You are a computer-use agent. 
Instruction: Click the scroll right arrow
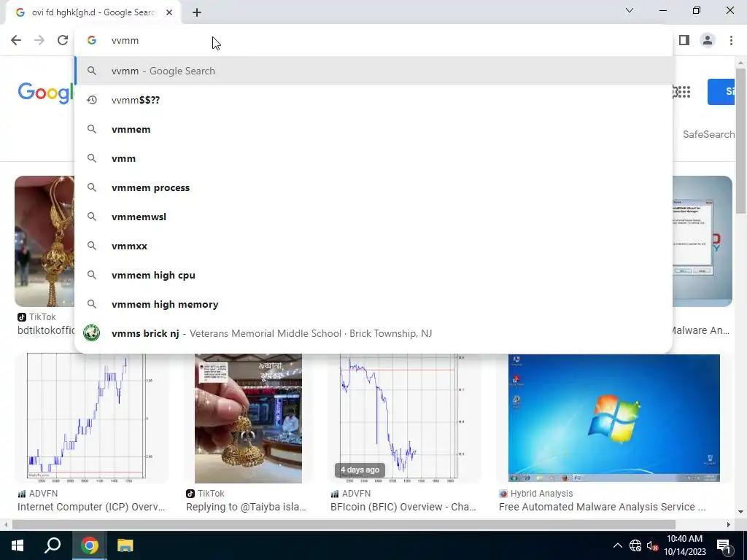coord(729,524)
